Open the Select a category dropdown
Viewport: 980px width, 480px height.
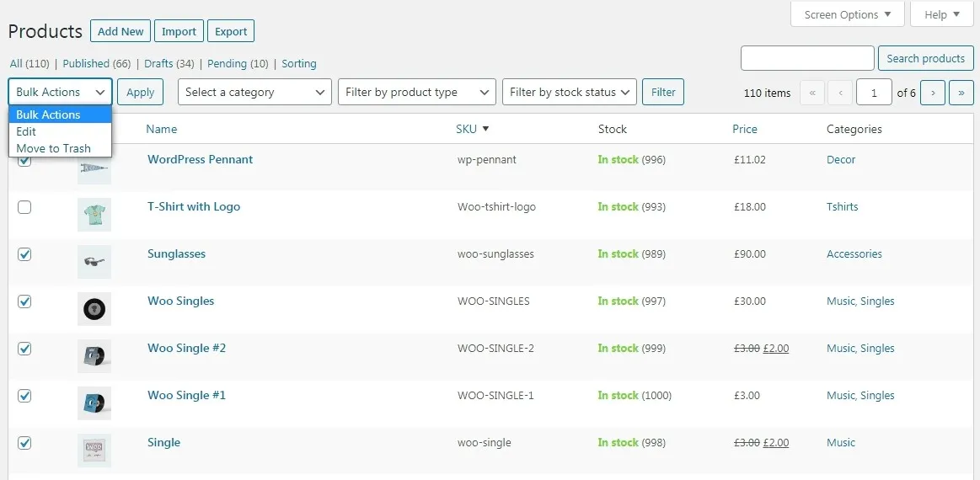coord(254,93)
